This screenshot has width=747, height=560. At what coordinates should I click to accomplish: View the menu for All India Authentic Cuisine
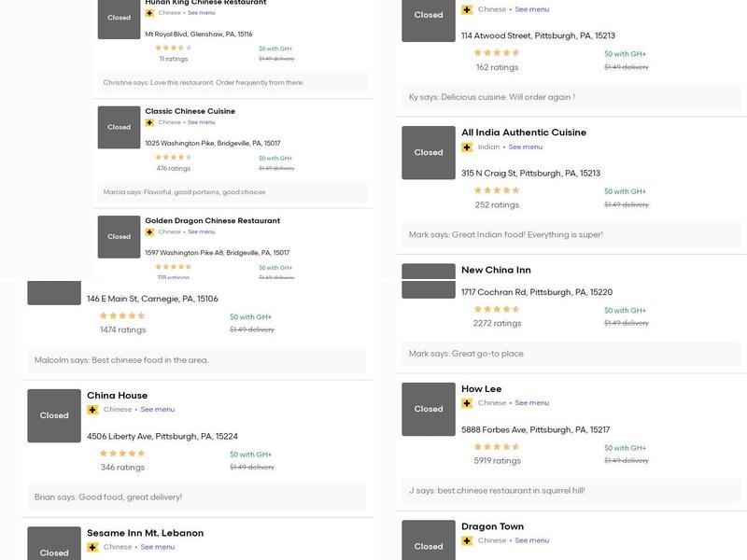coord(525,147)
